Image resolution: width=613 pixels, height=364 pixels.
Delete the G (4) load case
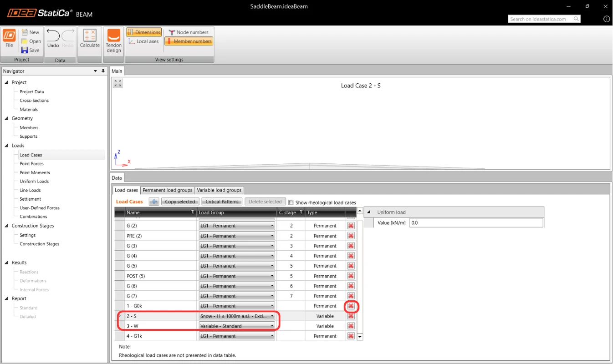pos(351,256)
